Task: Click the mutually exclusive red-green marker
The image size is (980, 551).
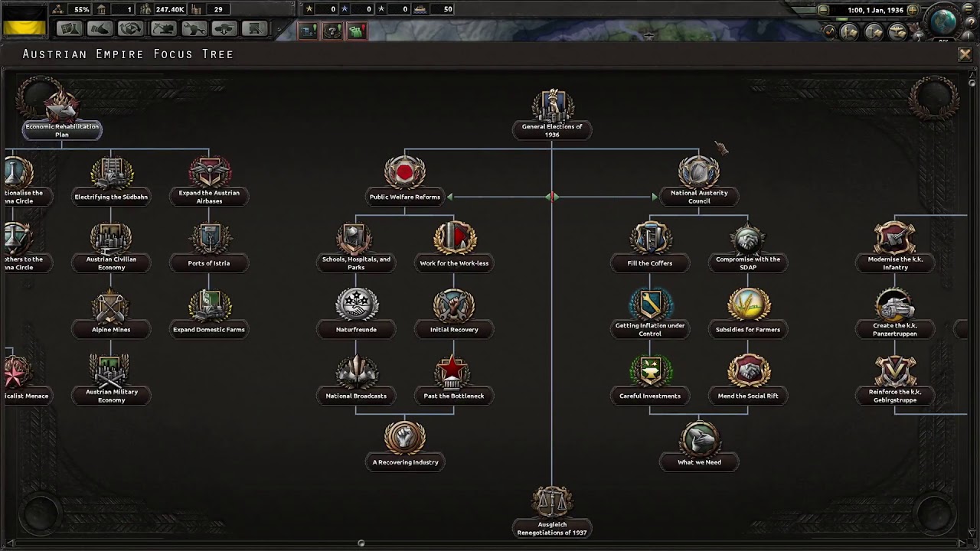Action: click(x=552, y=197)
